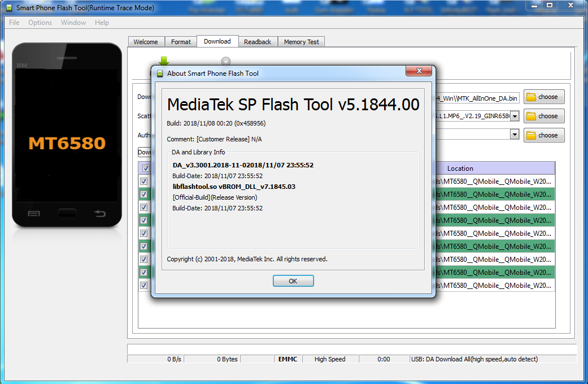Screen dimensions: 588x384
Task: Click OK in the About dialog
Action: 293,281
